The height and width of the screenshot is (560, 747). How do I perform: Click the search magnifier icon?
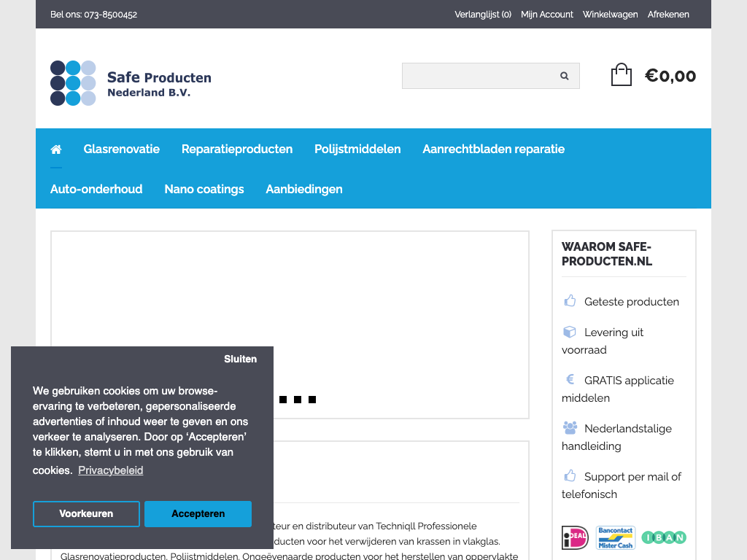(564, 76)
